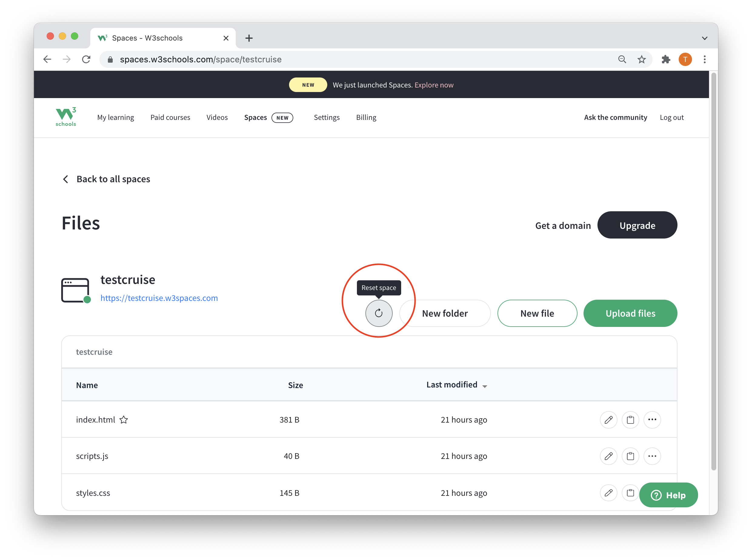The height and width of the screenshot is (560, 752).
Task: Toggle the default star next to index.html
Action: coord(124,420)
